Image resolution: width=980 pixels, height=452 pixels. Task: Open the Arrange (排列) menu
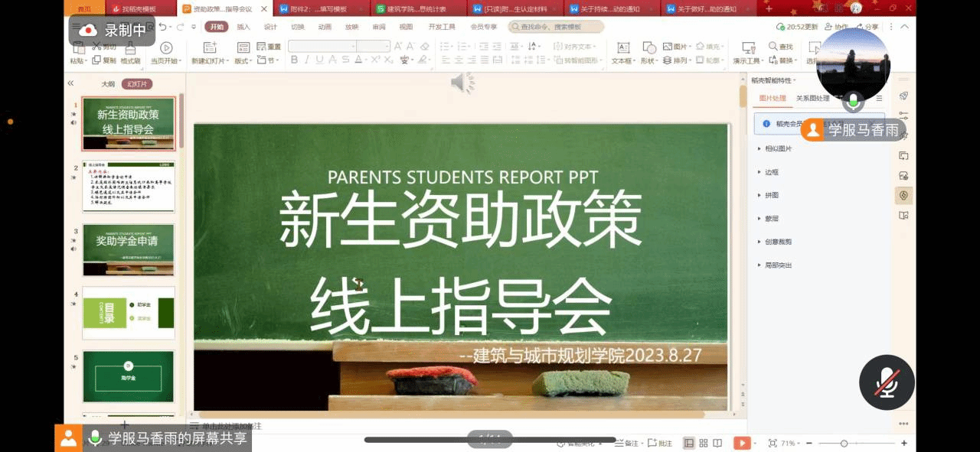click(x=678, y=60)
